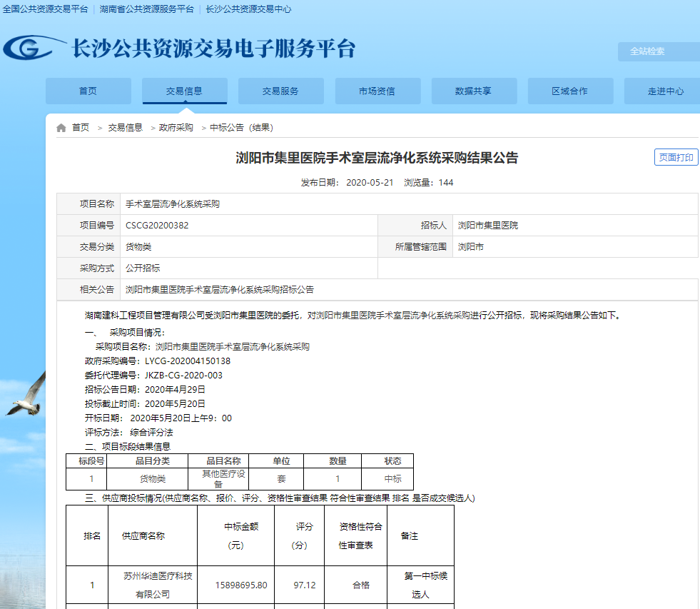Click 合格 qualification result cell
Viewport: 700px width, 609px height.
(x=356, y=585)
